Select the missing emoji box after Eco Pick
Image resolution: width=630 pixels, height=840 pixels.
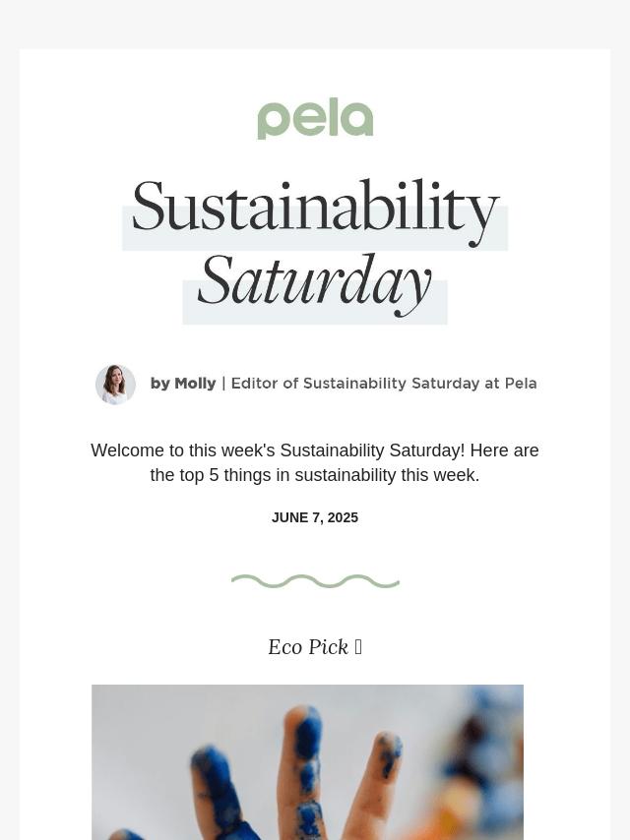click(x=358, y=647)
